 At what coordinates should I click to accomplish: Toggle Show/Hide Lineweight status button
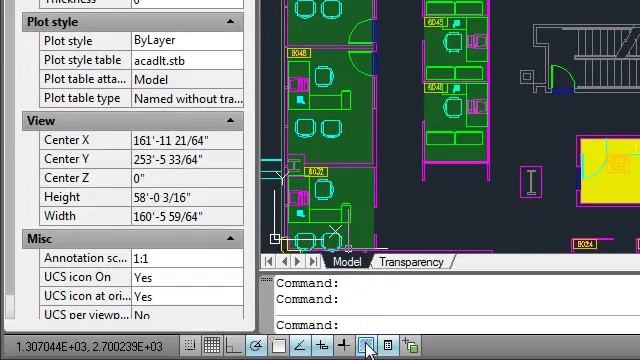344,346
